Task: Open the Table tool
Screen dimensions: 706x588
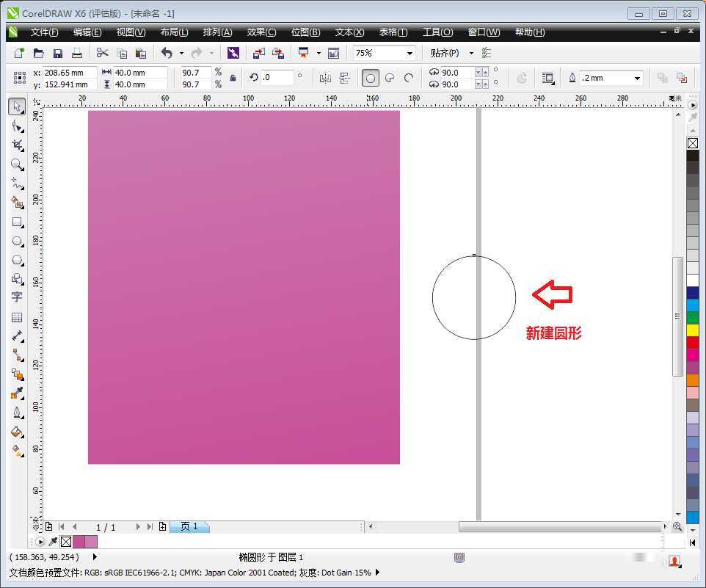Action: [x=18, y=317]
